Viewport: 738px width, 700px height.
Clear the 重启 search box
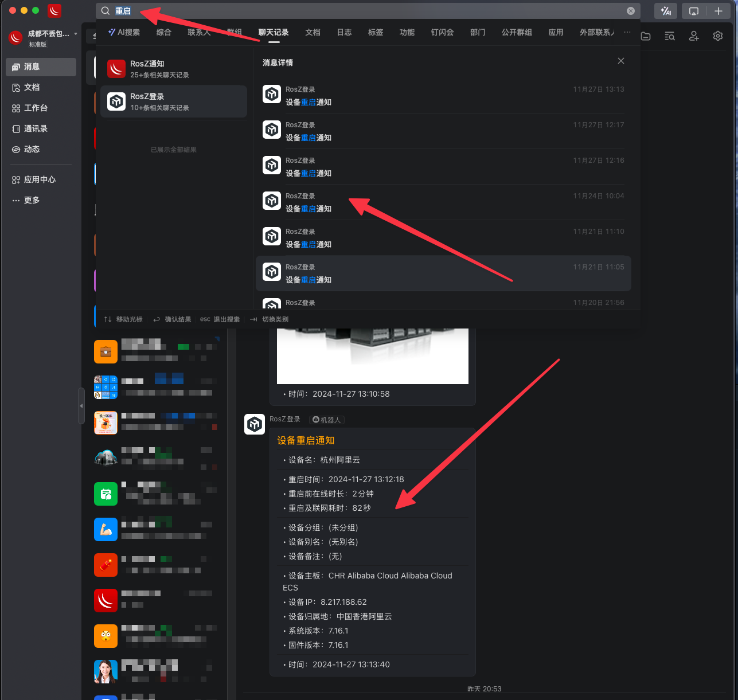(x=630, y=10)
